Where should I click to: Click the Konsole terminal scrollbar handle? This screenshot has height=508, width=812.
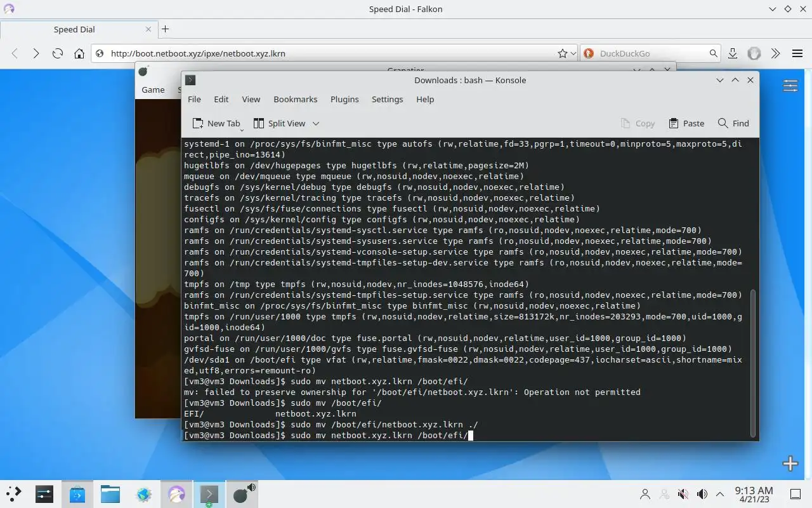[753, 364]
